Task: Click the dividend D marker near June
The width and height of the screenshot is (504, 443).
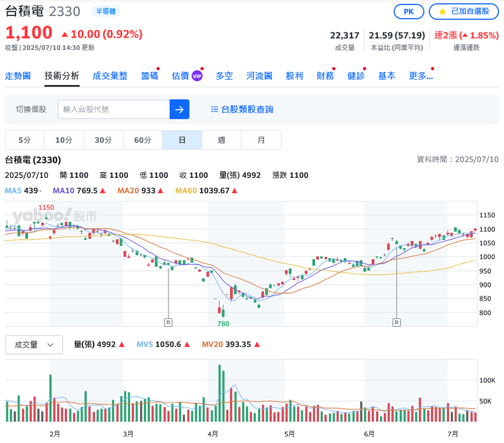Action: point(397,322)
